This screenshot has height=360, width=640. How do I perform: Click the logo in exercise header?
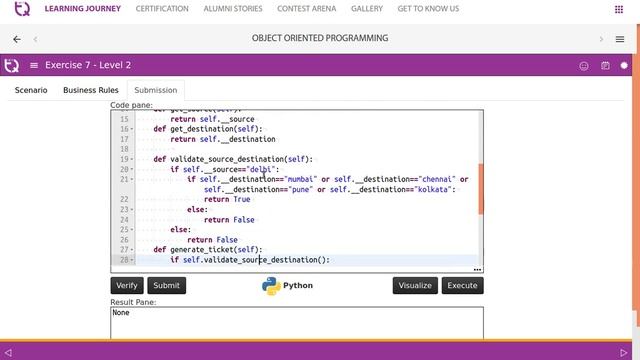click(x=11, y=65)
